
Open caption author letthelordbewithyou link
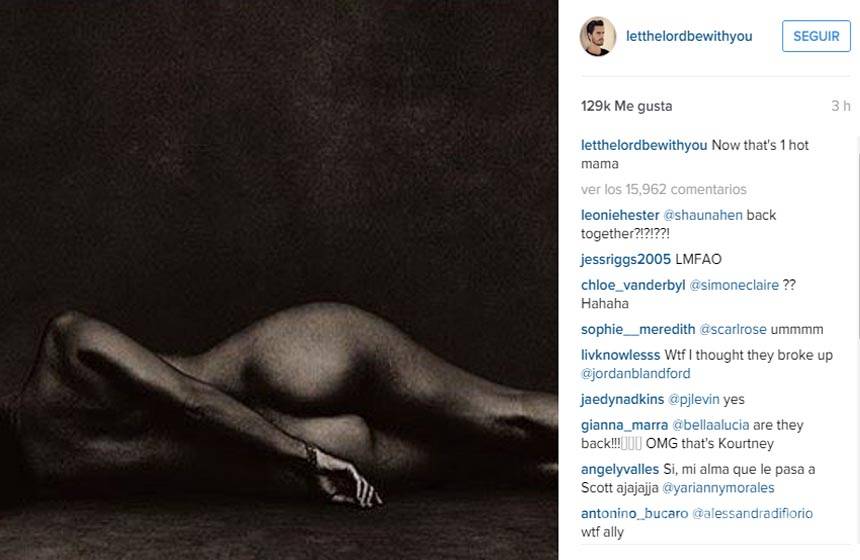tap(644, 145)
